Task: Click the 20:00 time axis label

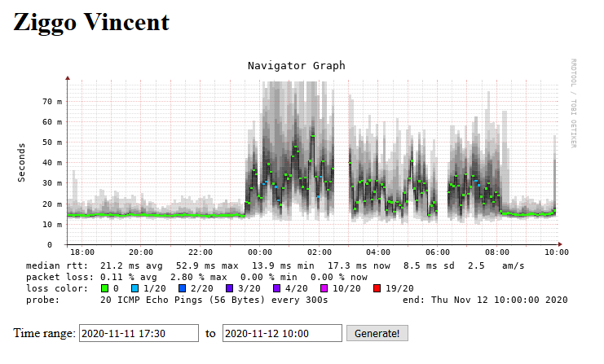Action: [x=141, y=252]
